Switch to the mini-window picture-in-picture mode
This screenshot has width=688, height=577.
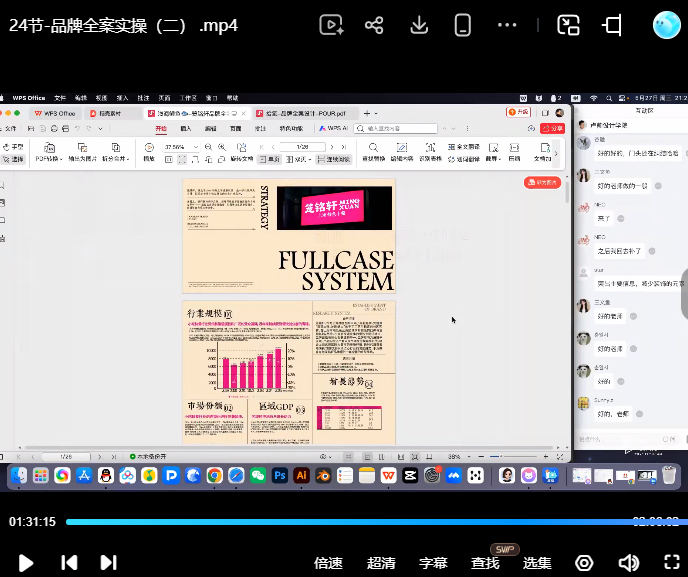(568, 25)
